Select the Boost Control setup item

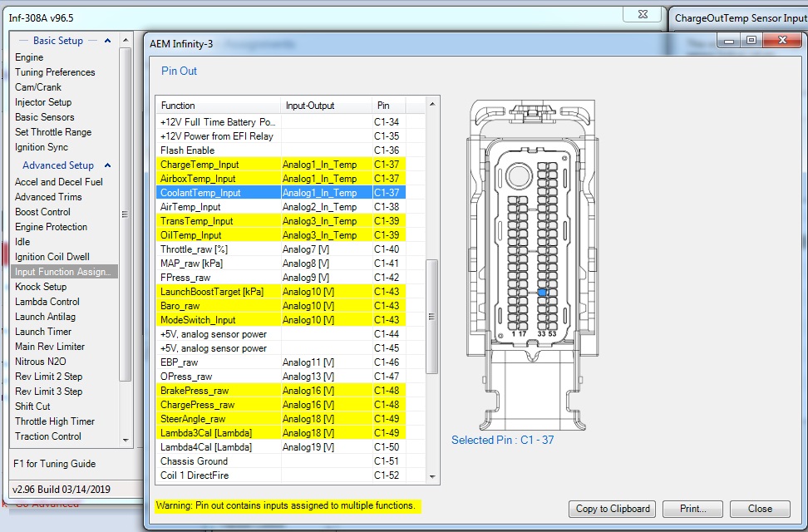42,212
